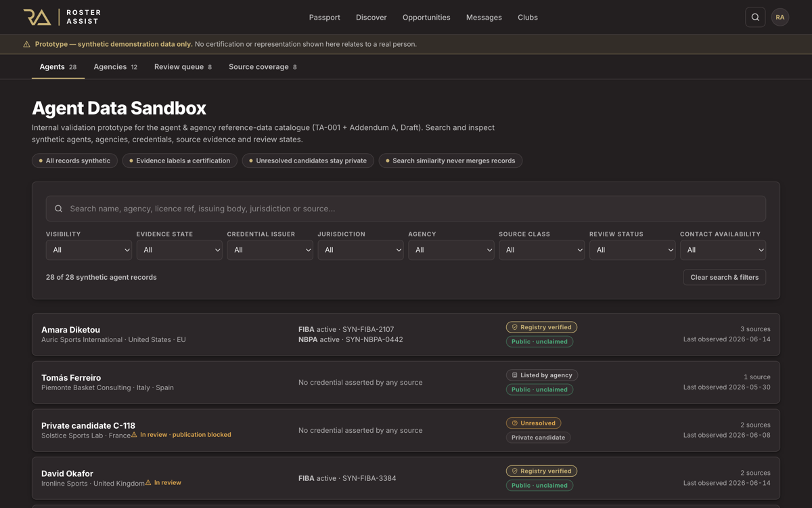This screenshot has width=812, height=508.
Task: Click the magnifier icon inside the search field
Action: point(59,209)
